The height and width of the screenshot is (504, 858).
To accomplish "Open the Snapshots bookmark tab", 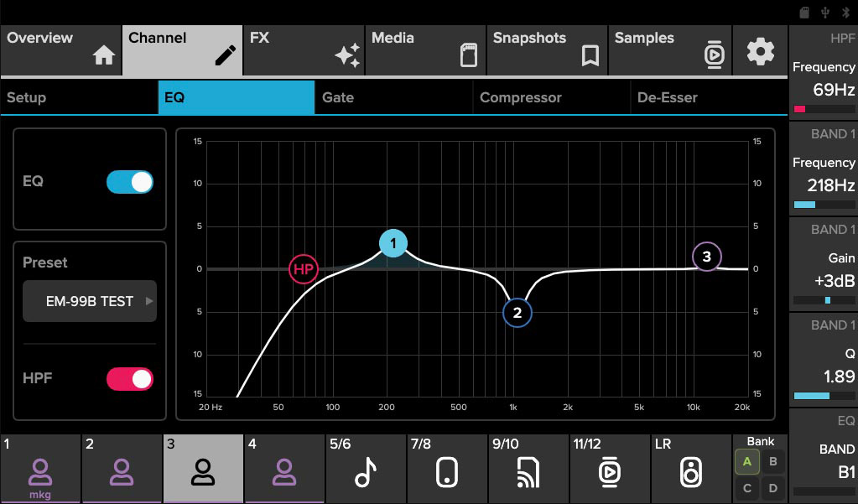I will 547,49.
